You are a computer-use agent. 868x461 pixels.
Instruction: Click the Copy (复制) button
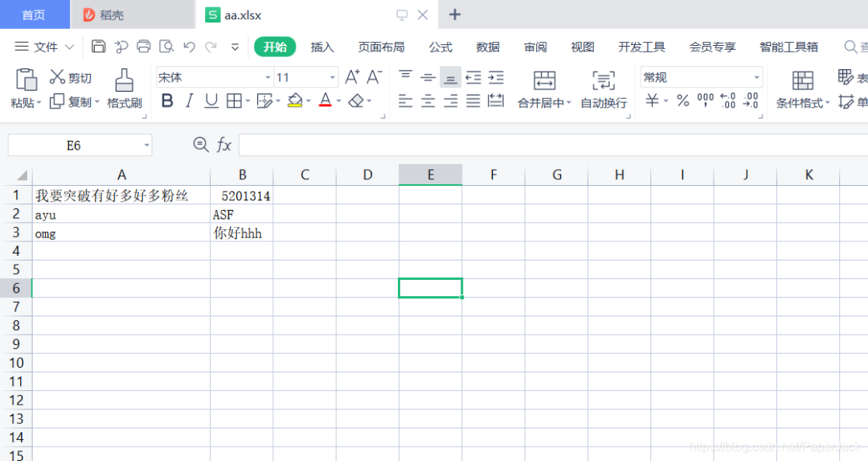[x=72, y=102]
